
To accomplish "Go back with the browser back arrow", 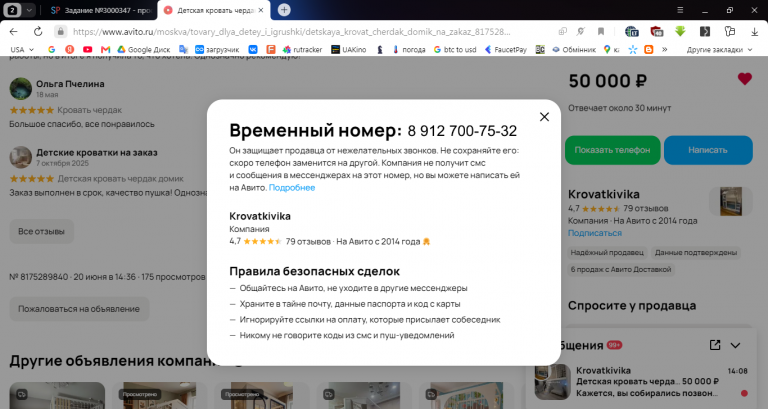I will tap(14, 32).
